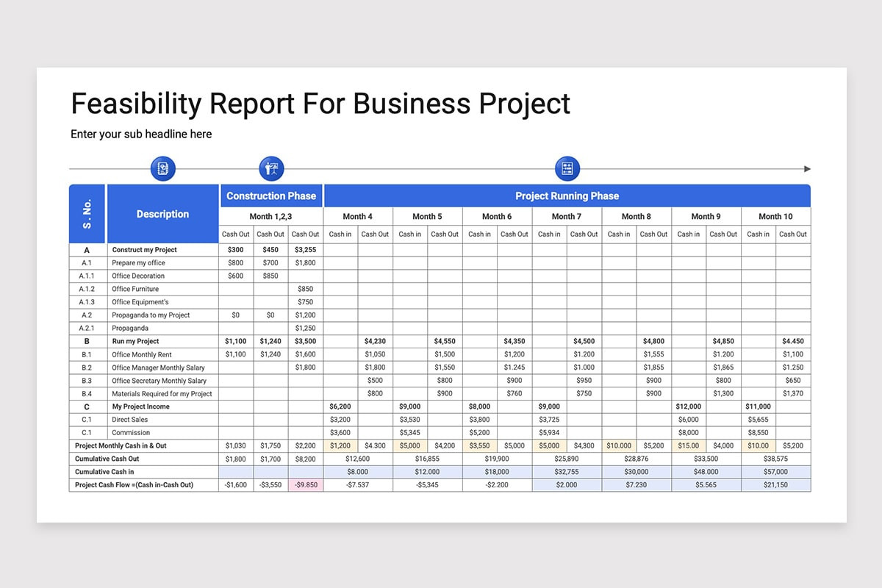Select the Construction Phase header

(271, 196)
